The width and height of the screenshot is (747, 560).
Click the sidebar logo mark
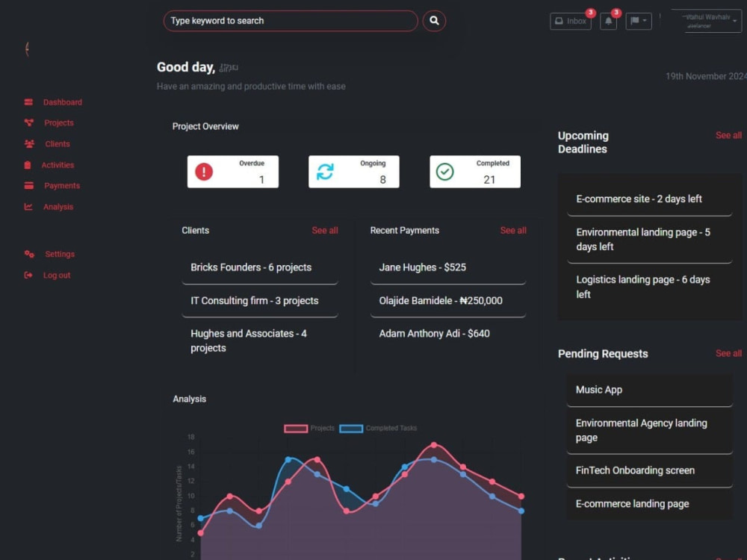pos(28,49)
